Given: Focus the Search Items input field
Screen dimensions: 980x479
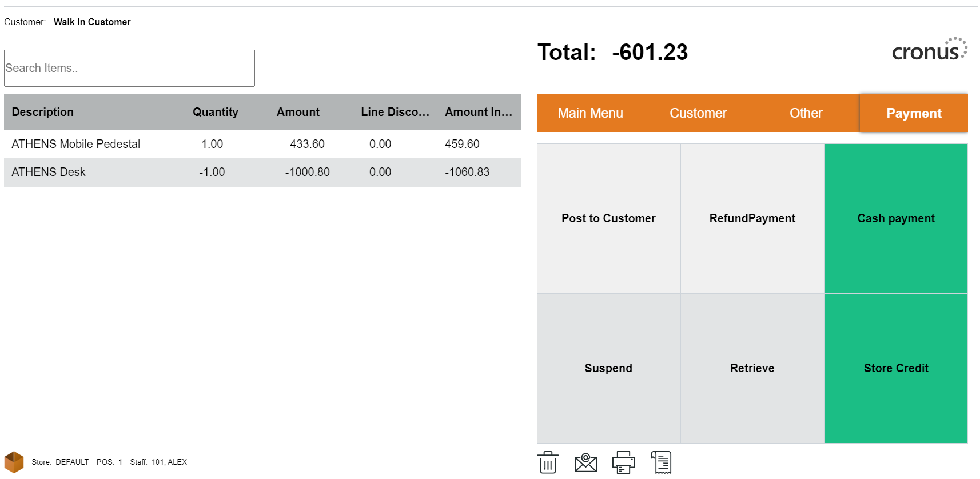Looking at the screenshot, I should [x=129, y=68].
